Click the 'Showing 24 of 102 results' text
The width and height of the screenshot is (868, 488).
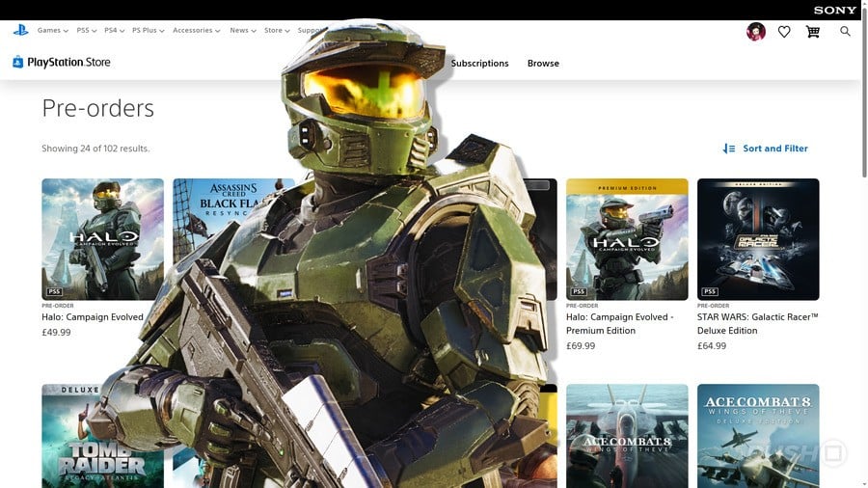coord(95,149)
